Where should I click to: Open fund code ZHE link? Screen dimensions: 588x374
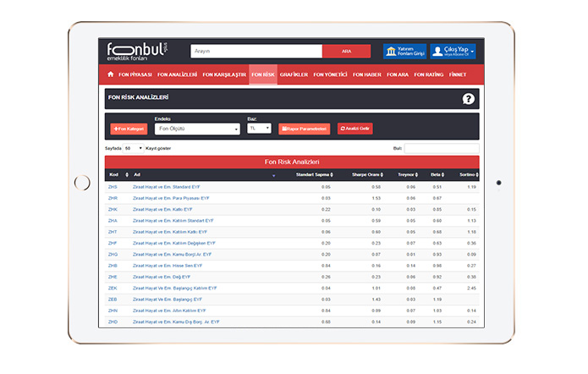(x=113, y=277)
